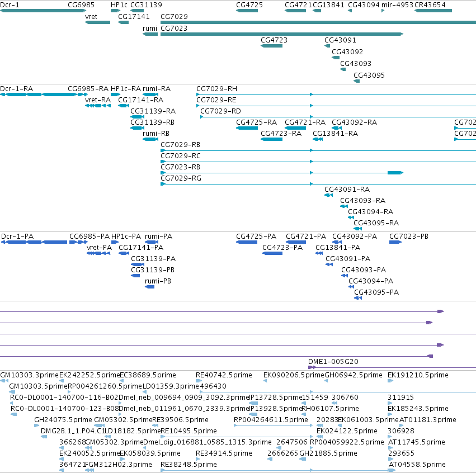Select the CG31139 gene label
476x473 pixels.
coord(147,5)
